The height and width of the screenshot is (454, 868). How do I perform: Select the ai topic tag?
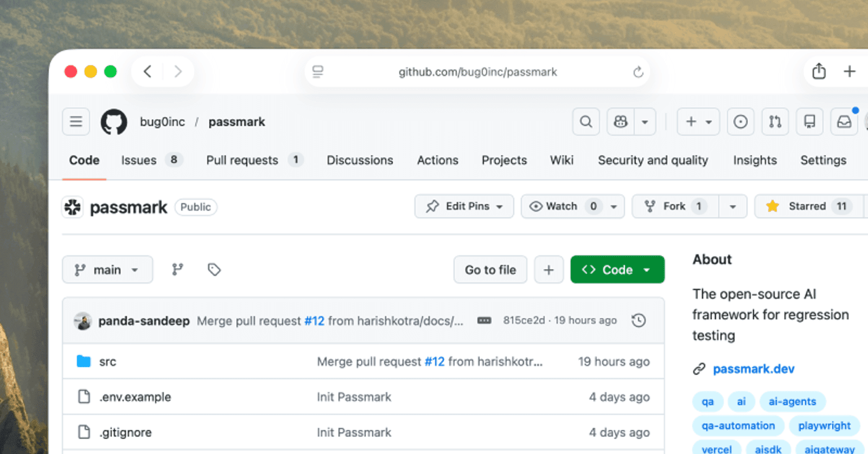tap(741, 401)
